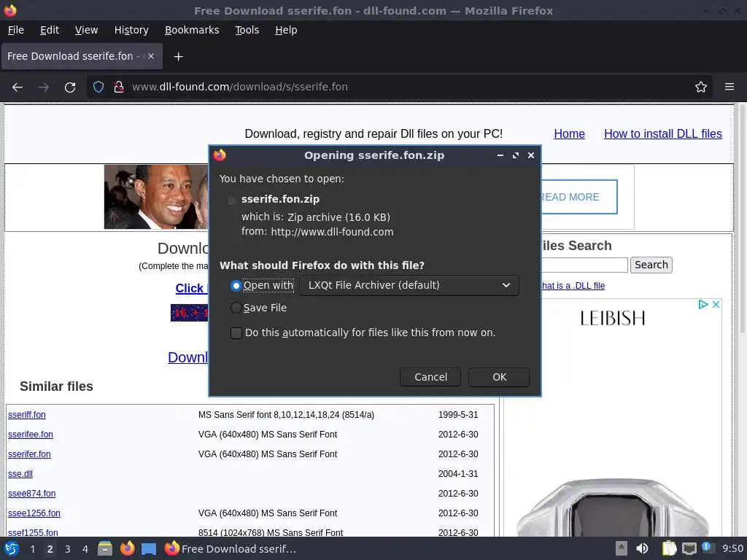Screen dimensions: 747x560
Task: Click the Search button for DLL files
Action: [651, 265]
